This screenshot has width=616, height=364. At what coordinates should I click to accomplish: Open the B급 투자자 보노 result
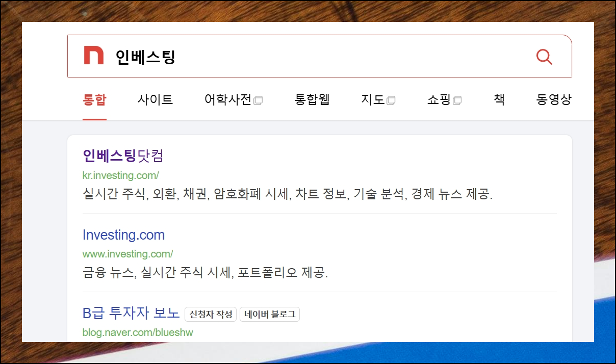pyautogui.click(x=131, y=314)
